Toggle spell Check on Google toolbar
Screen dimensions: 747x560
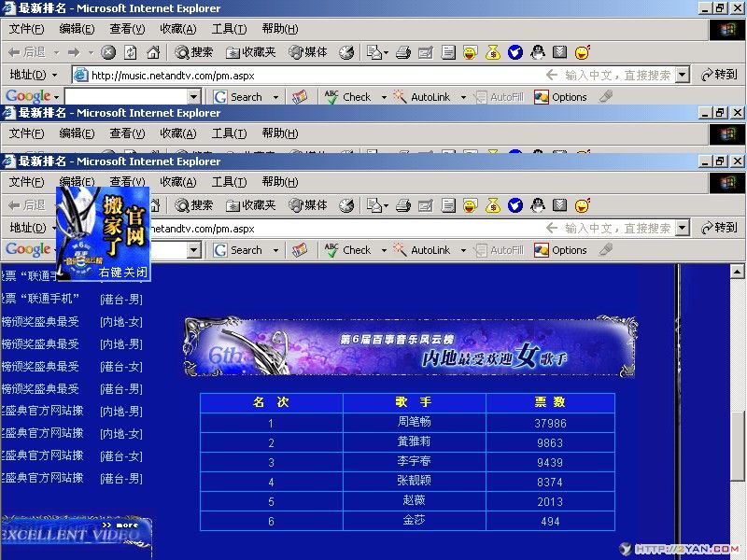355,249
